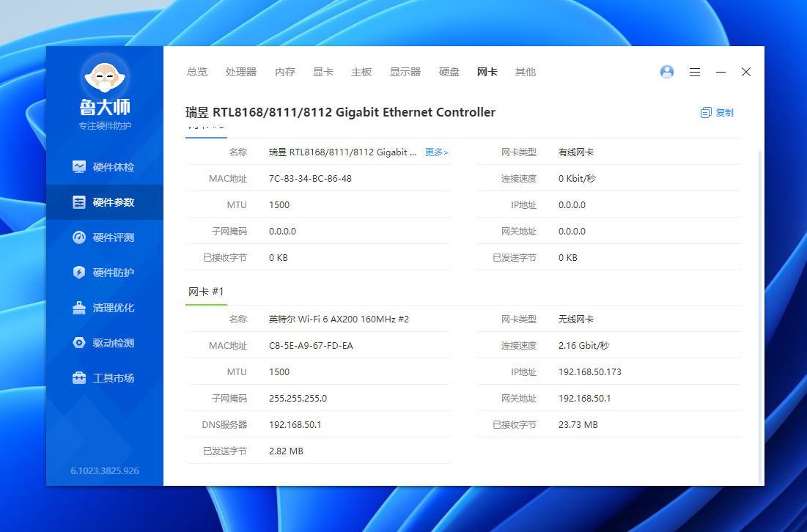Click the Realtek RTL8168 controller title
Viewport: 807px width, 532px height.
coord(340,112)
